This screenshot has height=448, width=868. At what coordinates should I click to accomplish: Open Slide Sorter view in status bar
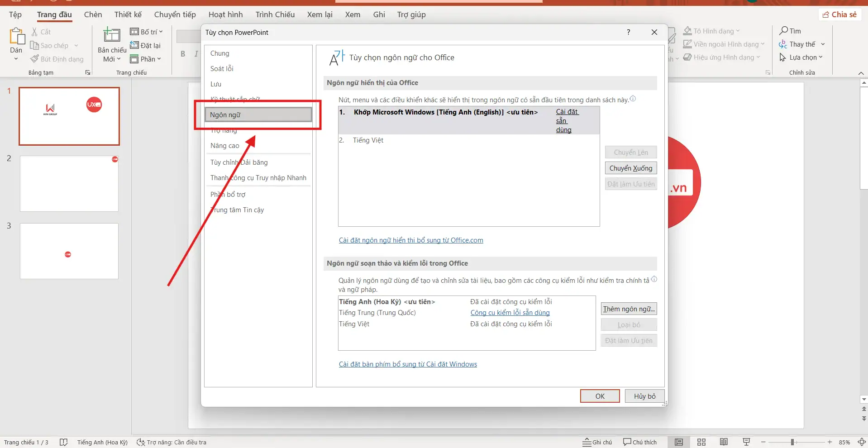[x=701, y=442]
